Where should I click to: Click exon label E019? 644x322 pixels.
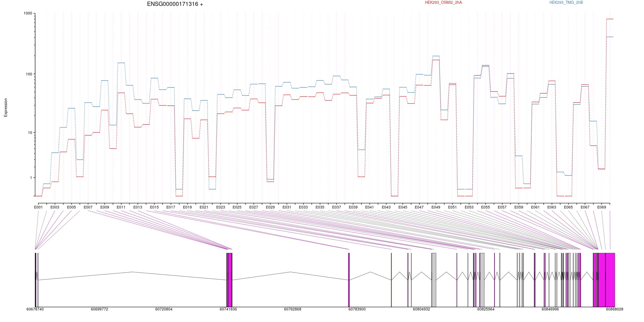tap(187, 207)
